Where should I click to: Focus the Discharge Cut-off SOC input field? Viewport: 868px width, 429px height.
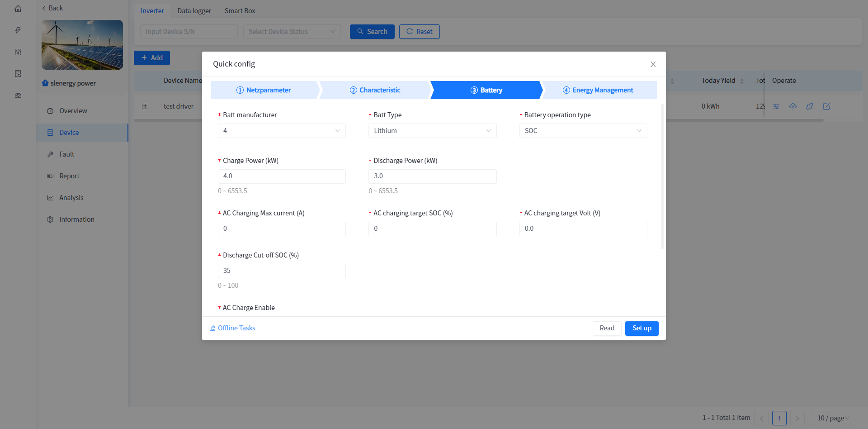(x=282, y=271)
